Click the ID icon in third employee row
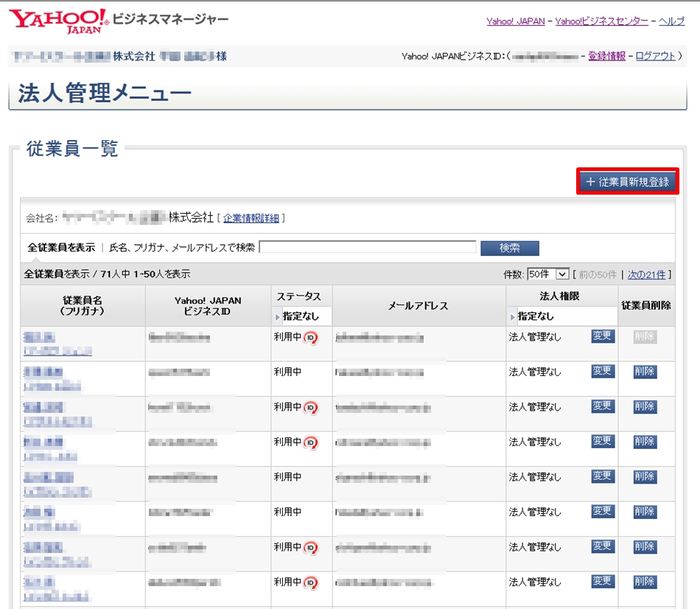700x609 pixels. (x=311, y=408)
